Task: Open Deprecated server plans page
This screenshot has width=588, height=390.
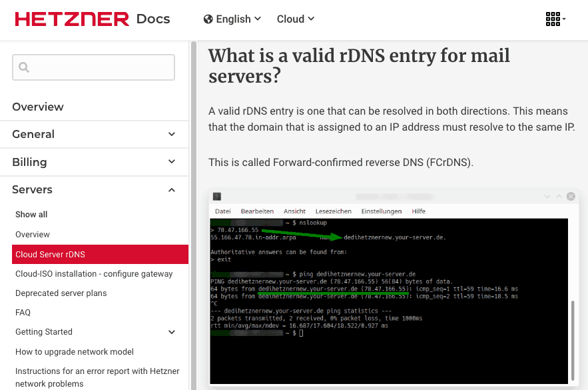Action: tap(61, 293)
